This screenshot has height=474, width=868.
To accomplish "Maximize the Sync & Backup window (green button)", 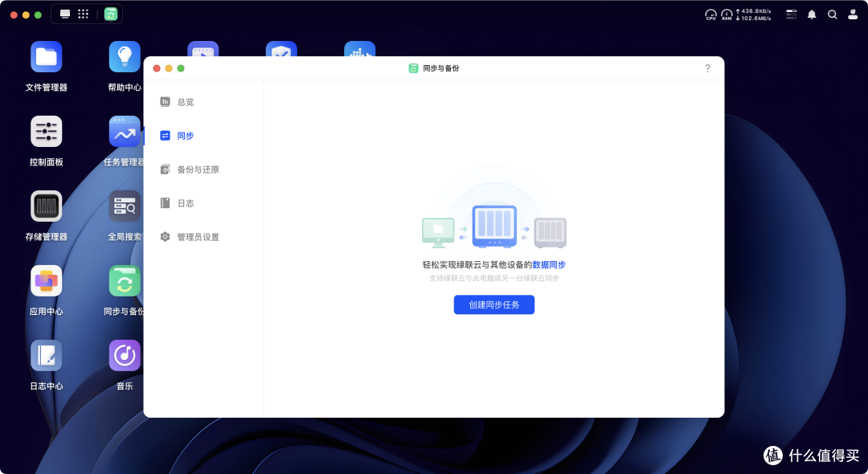I will click(x=181, y=68).
